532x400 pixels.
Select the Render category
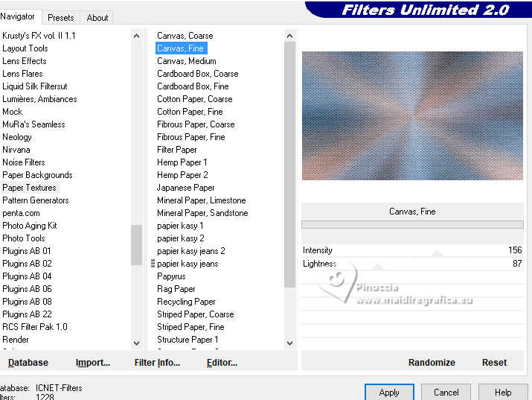(16, 340)
